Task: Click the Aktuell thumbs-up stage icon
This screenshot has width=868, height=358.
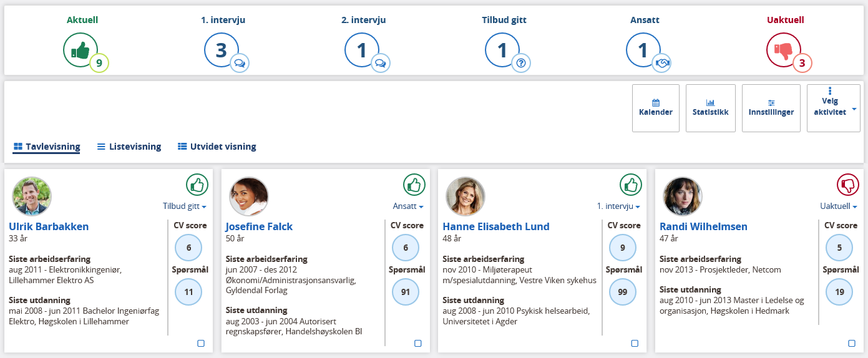Action: click(x=81, y=49)
